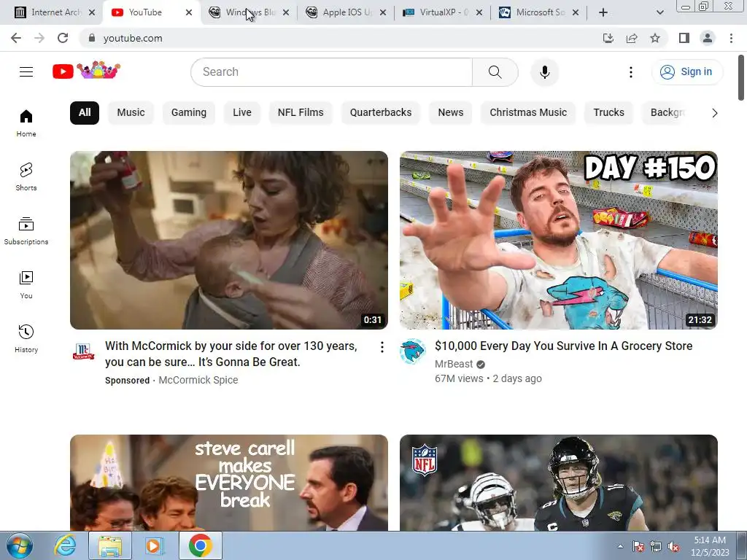Bookmark this page with star icon
The width and height of the screenshot is (747, 560).
click(x=655, y=38)
